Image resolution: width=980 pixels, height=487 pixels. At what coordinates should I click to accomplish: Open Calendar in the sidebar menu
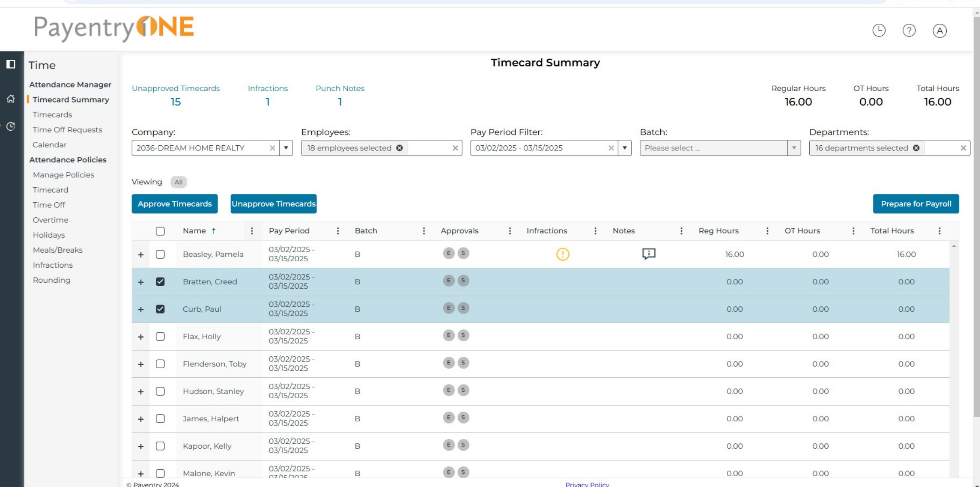(x=50, y=145)
